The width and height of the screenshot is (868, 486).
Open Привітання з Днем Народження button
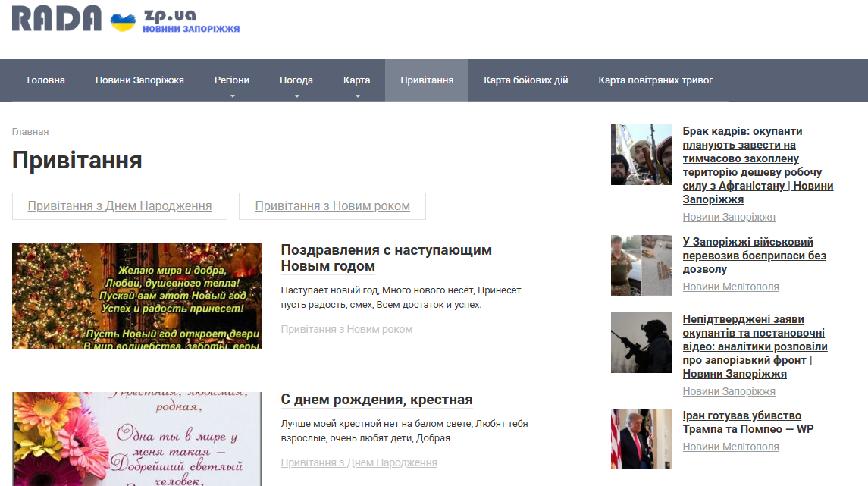click(120, 206)
